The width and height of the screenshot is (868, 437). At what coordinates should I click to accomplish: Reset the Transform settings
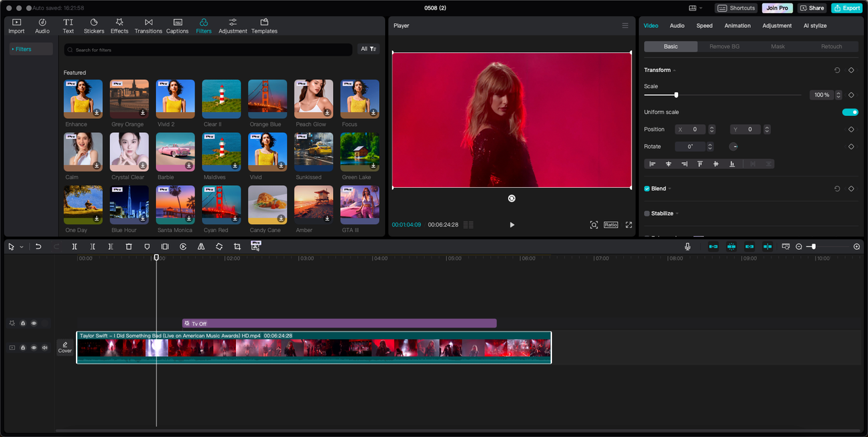tap(837, 70)
